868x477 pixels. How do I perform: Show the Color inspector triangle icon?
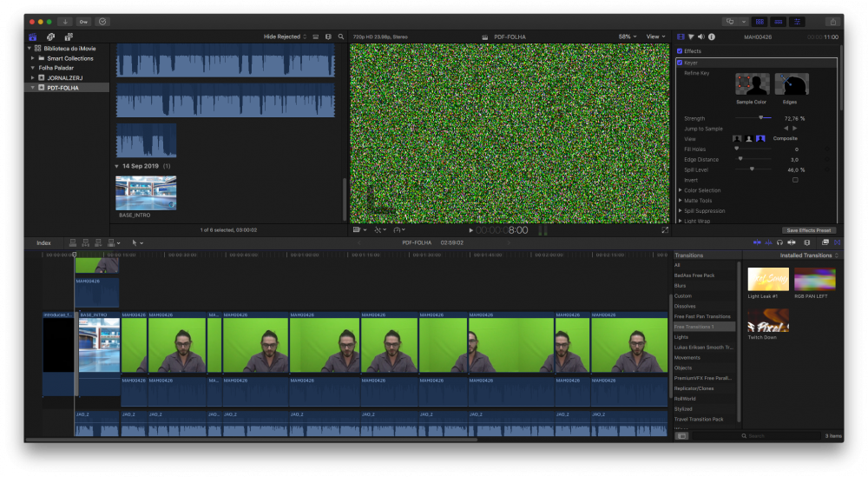691,37
